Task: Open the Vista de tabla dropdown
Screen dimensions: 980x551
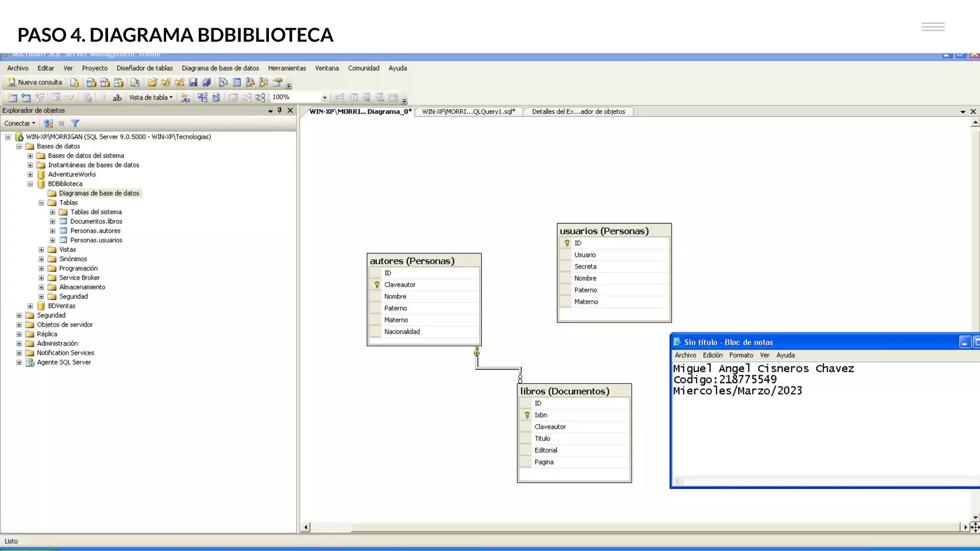Action: [x=151, y=98]
